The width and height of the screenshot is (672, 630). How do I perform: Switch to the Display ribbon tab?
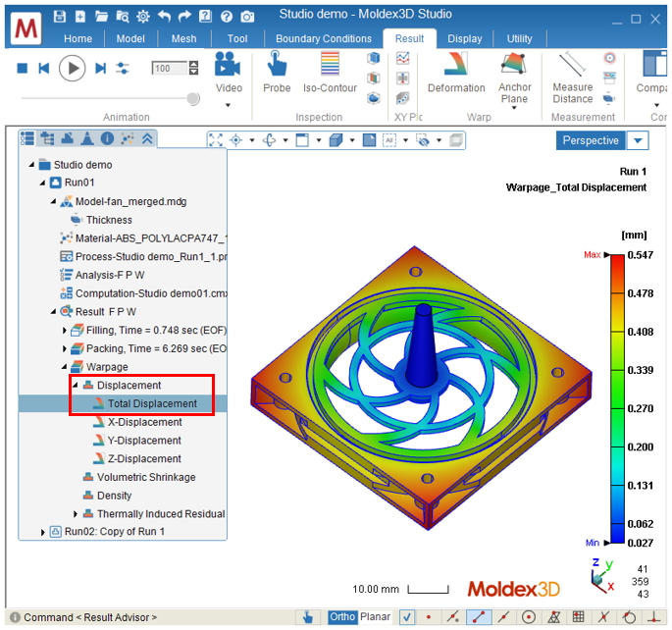coord(465,38)
